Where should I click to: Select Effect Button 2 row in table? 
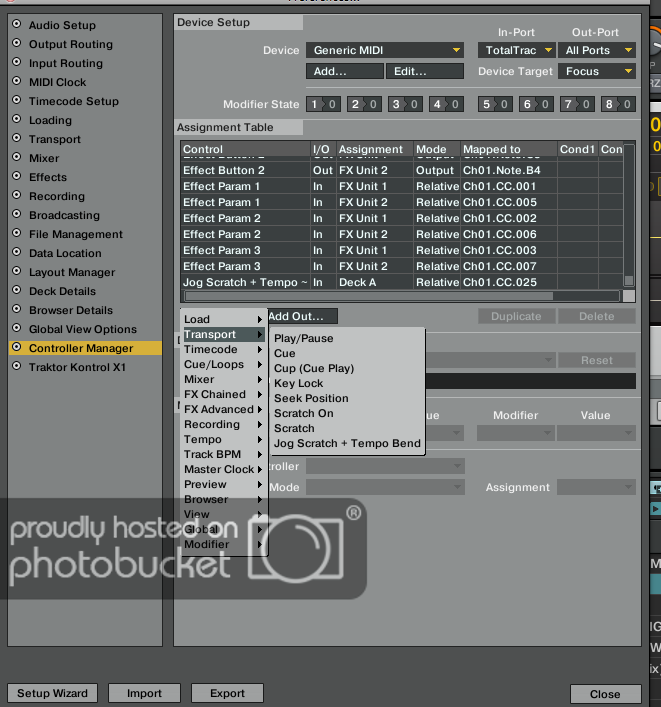click(402, 170)
